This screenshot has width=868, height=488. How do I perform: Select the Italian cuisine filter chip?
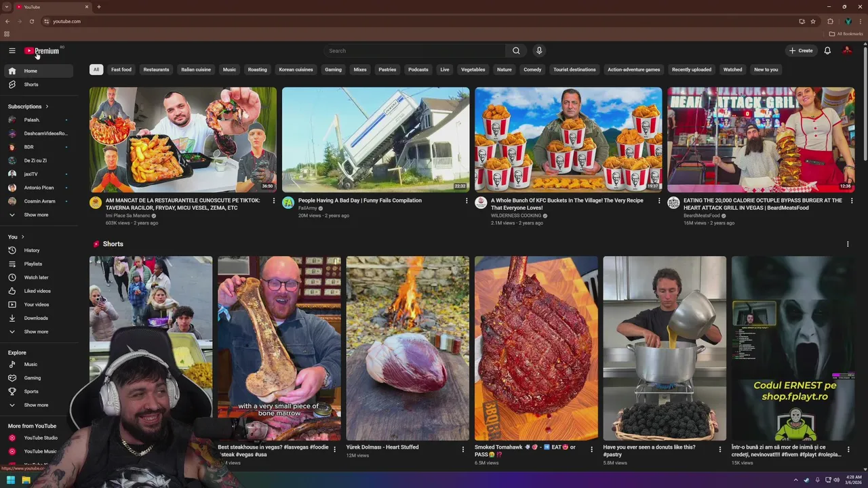pos(196,70)
